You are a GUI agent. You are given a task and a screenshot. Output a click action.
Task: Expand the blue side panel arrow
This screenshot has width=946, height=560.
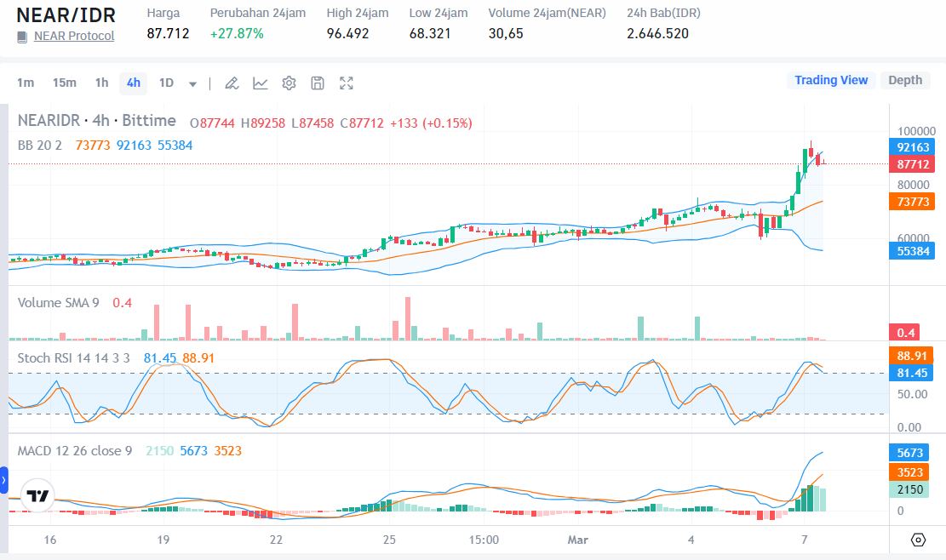3,481
